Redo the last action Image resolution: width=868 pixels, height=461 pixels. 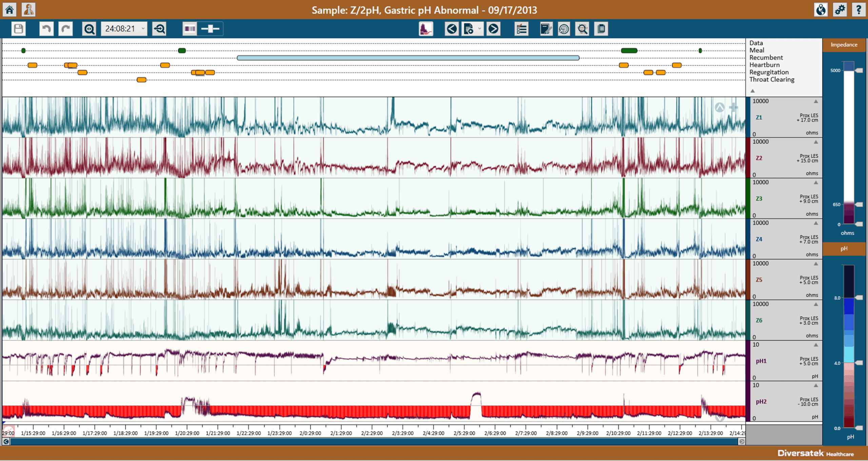tap(65, 29)
